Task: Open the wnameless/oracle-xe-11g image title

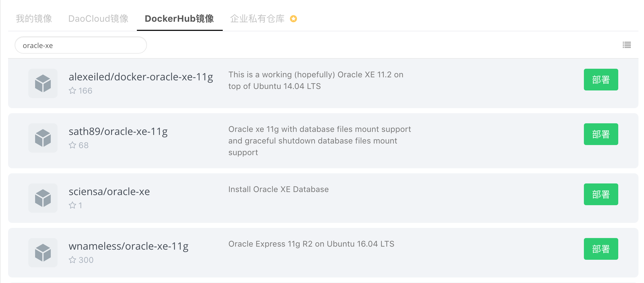Action: click(x=129, y=246)
